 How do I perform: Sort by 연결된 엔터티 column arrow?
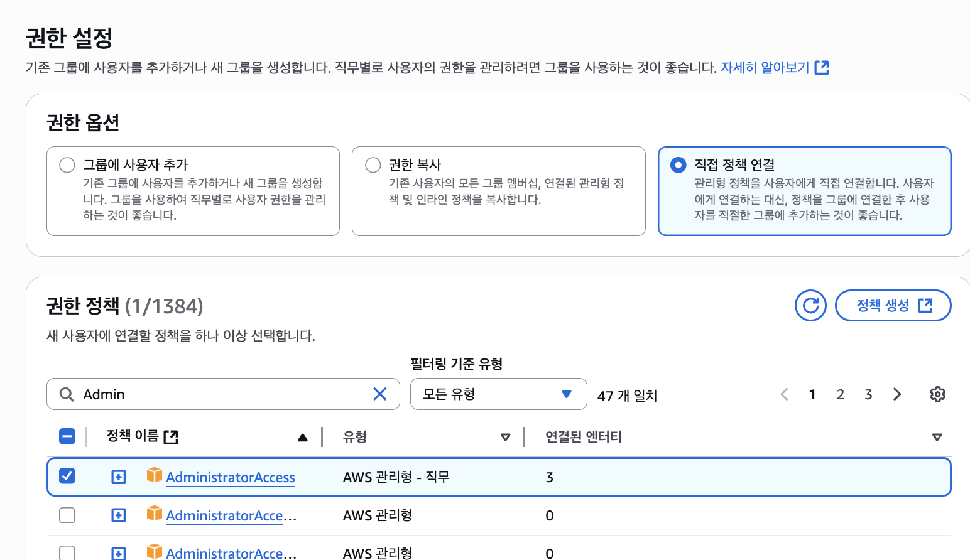(937, 437)
